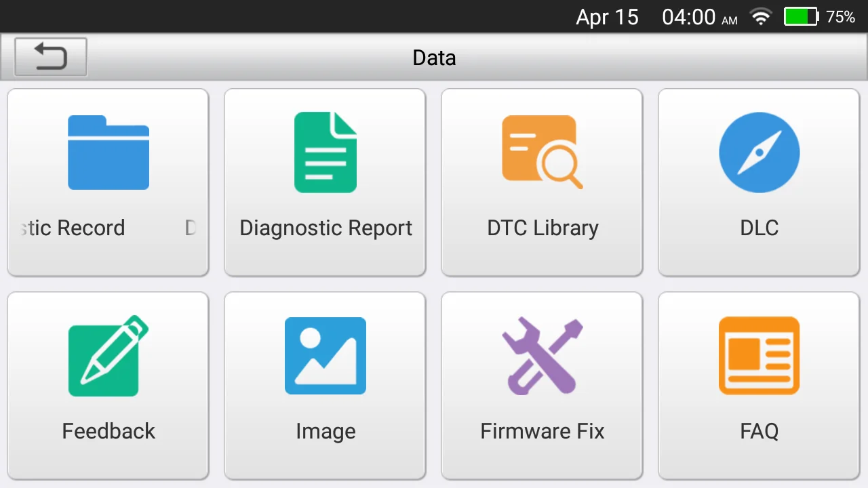This screenshot has height=488, width=868.
Task: Click the DTC Library label text
Action: coord(542,228)
